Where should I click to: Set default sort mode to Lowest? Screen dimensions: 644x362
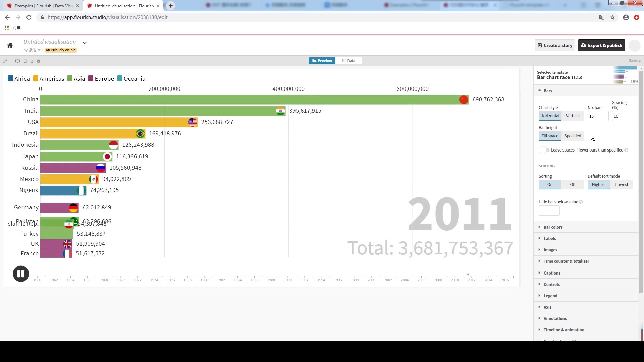coord(621,185)
